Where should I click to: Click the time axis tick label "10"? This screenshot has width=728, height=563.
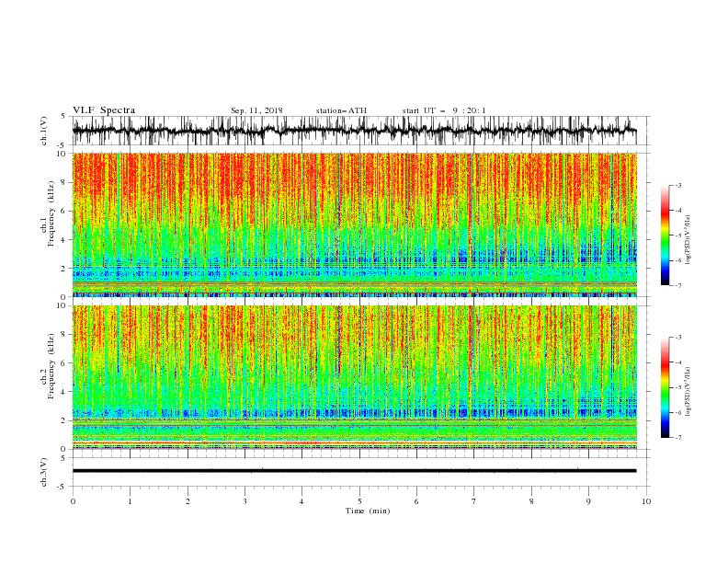tap(646, 501)
